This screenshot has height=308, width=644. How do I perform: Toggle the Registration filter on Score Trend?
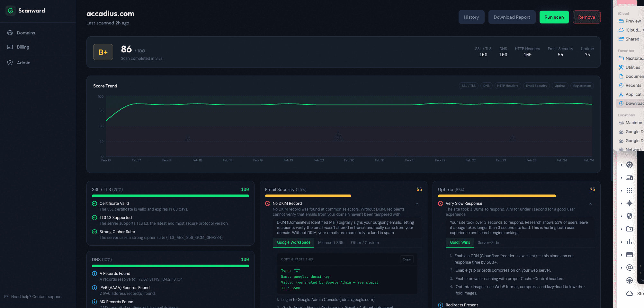[x=582, y=86]
